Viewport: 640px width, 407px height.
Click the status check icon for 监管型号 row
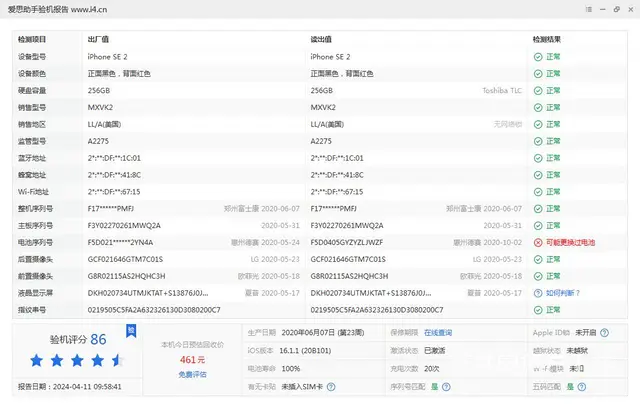click(538, 141)
